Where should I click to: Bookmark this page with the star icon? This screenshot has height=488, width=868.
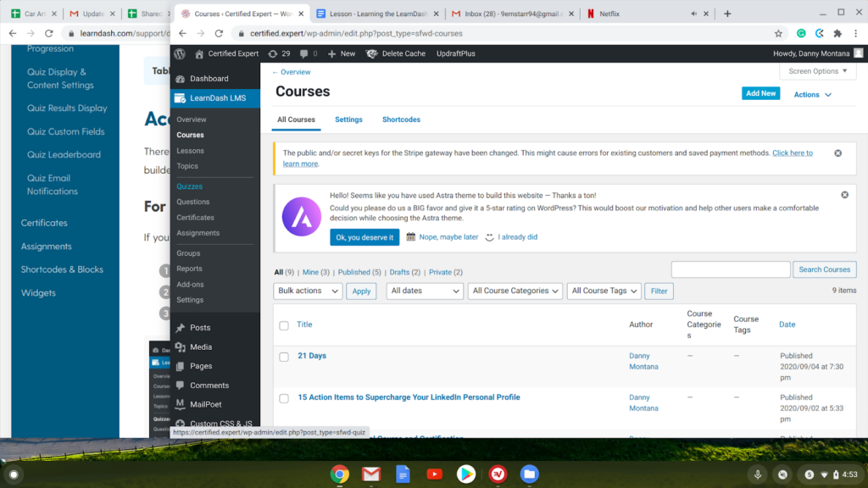(x=778, y=33)
